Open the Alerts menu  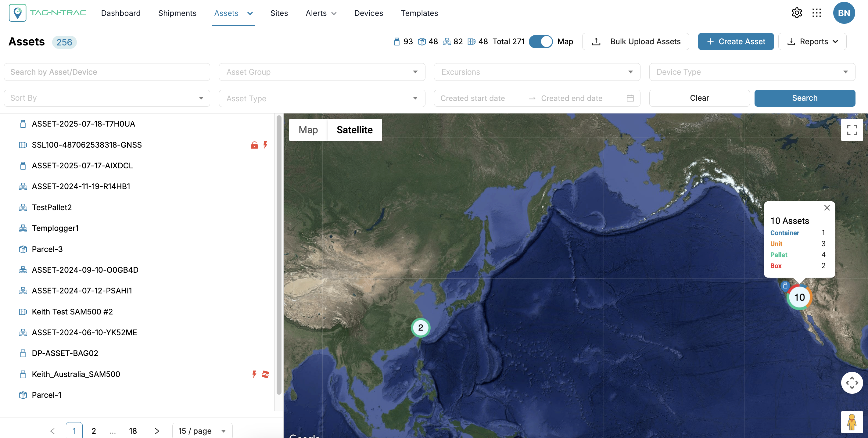point(321,13)
